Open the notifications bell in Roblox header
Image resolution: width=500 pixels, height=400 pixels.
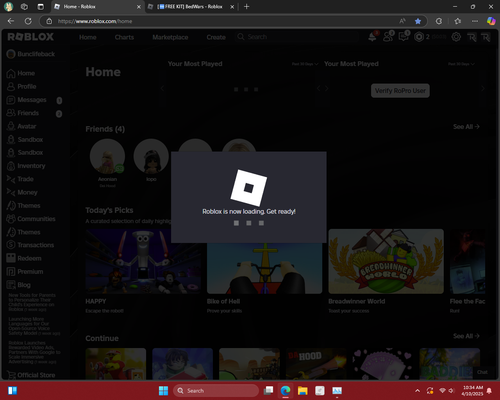pyautogui.click(x=372, y=37)
